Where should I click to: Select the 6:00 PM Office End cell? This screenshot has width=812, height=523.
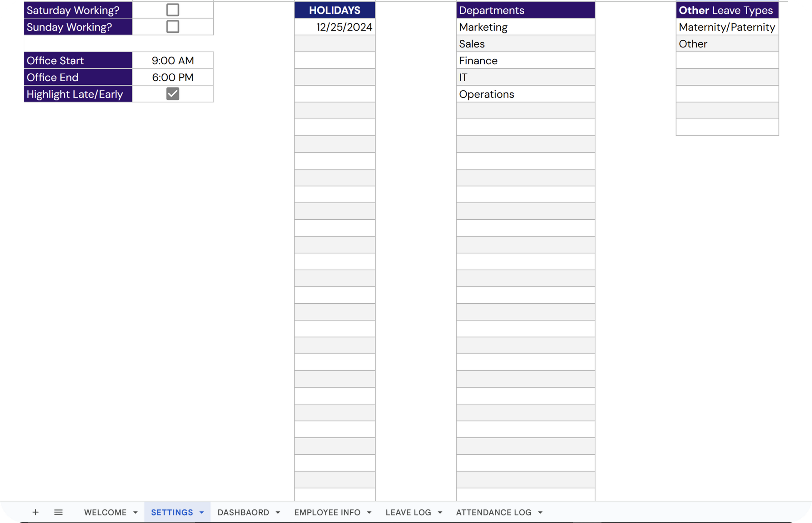point(172,77)
